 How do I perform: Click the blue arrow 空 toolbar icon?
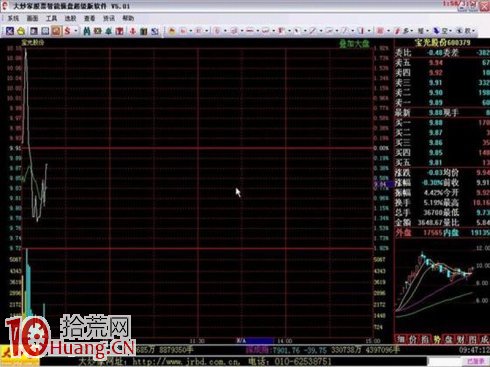pyautogui.click(x=436, y=31)
